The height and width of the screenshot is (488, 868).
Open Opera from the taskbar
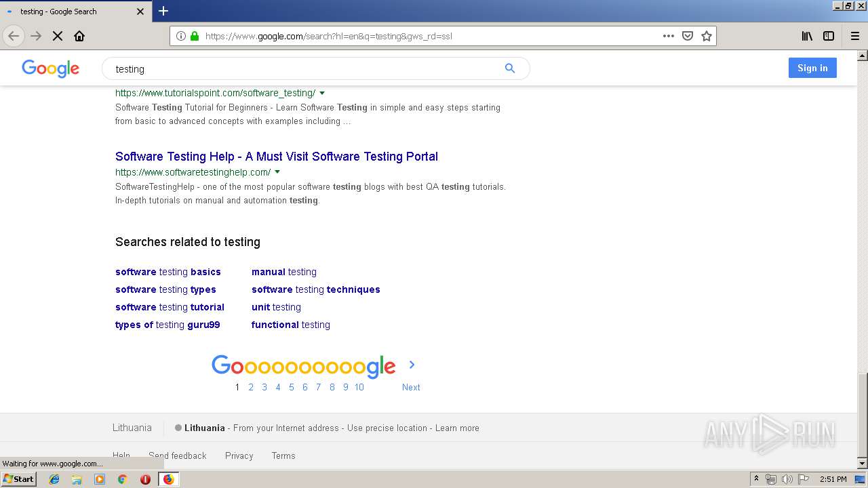pyautogui.click(x=145, y=479)
